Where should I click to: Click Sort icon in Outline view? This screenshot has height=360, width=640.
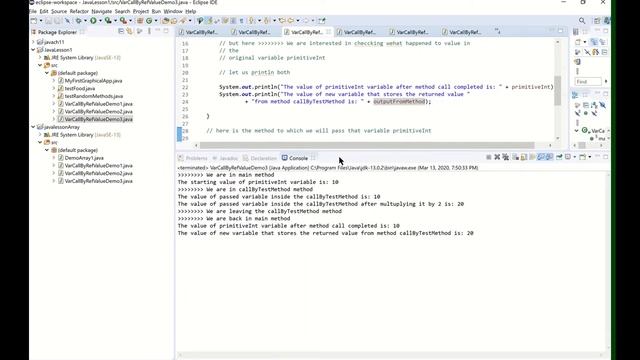click(x=594, y=105)
